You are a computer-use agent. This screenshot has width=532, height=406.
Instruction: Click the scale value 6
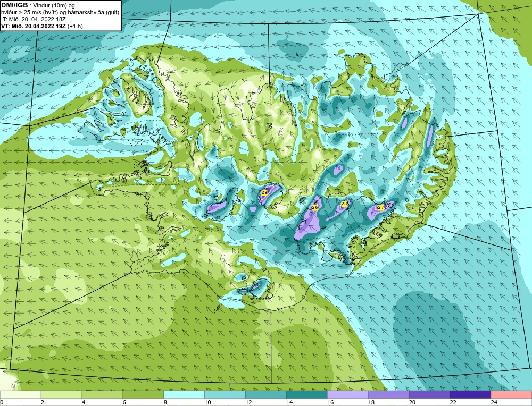pyautogui.click(x=124, y=403)
